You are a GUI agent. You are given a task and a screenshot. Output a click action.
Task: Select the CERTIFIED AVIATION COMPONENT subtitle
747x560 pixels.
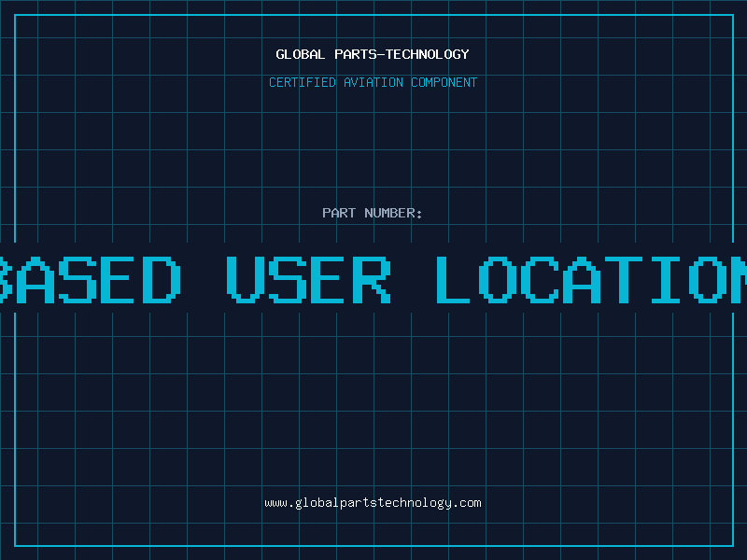[373, 82]
